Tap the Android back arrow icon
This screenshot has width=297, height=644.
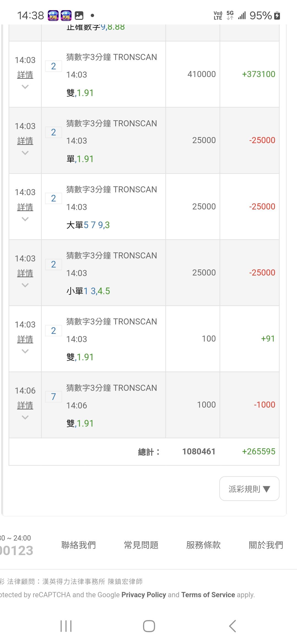(x=232, y=626)
